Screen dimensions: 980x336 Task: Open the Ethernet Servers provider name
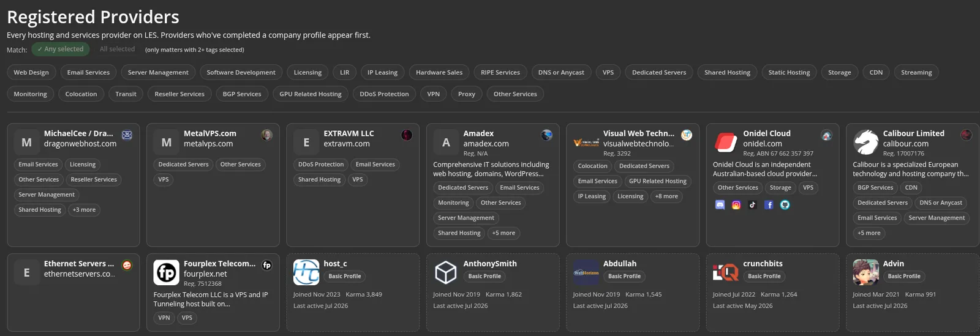tap(79, 264)
